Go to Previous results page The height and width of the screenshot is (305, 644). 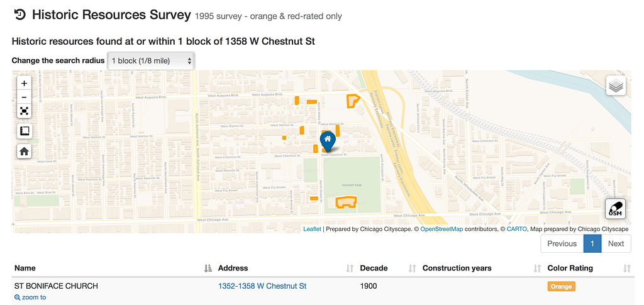[562, 244]
